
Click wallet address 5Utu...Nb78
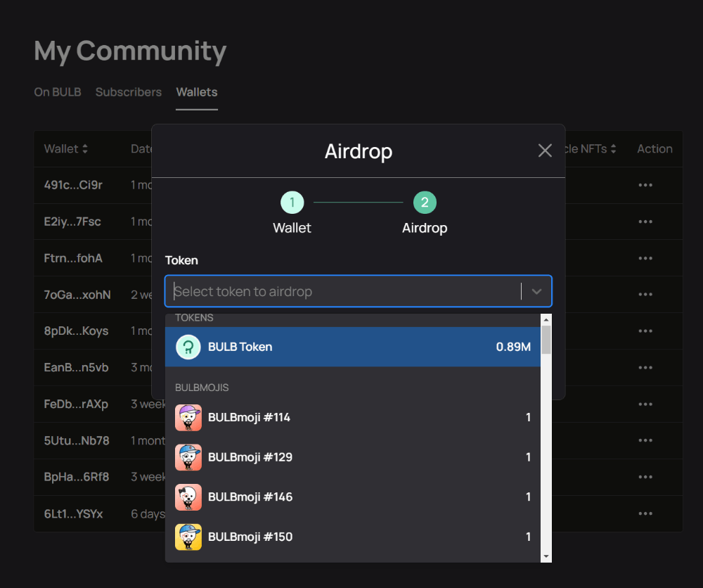point(77,440)
